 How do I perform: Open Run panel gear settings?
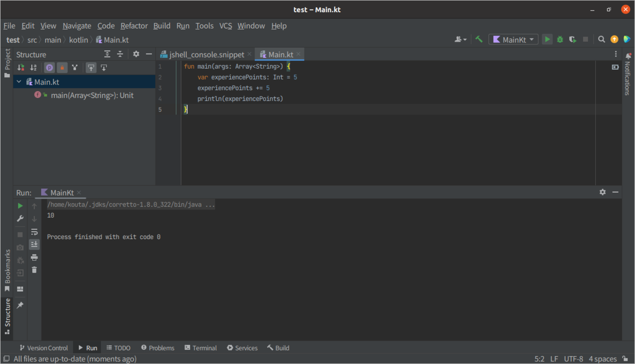click(x=602, y=192)
